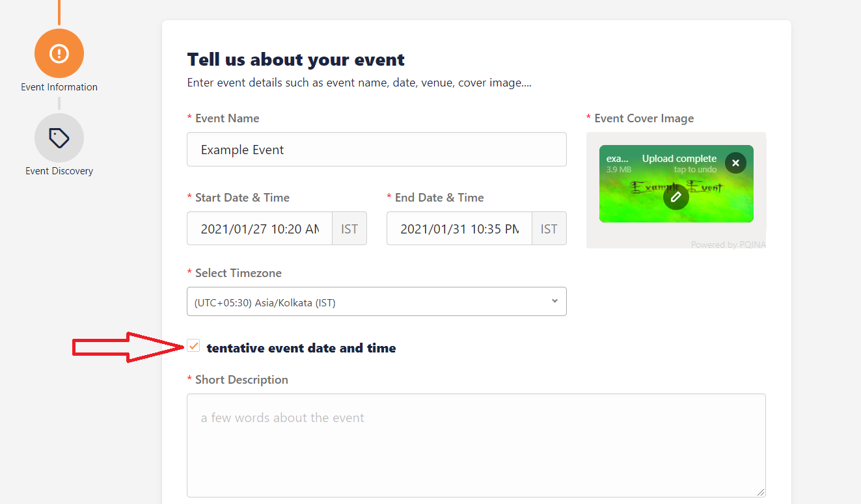Remove uploaded cover image with X icon

735,163
